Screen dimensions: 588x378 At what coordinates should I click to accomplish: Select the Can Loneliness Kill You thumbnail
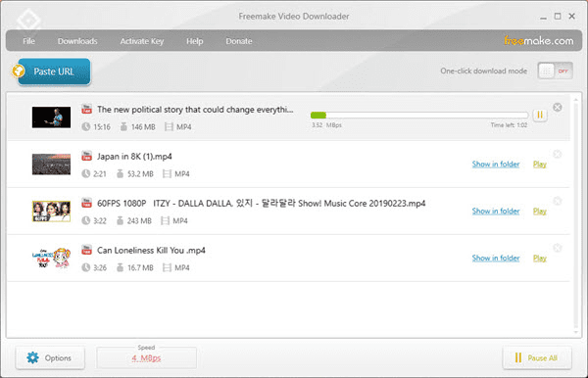(x=51, y=258)
